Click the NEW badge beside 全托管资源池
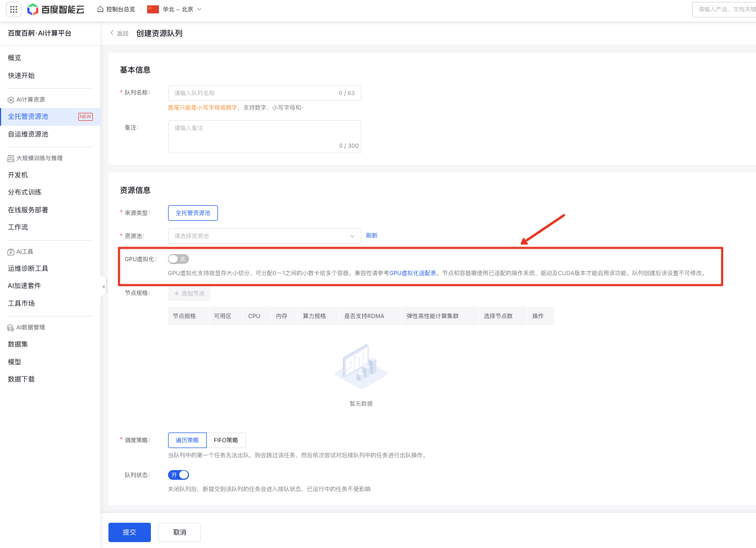Screen dimensions: 756x548 point(85,117)
